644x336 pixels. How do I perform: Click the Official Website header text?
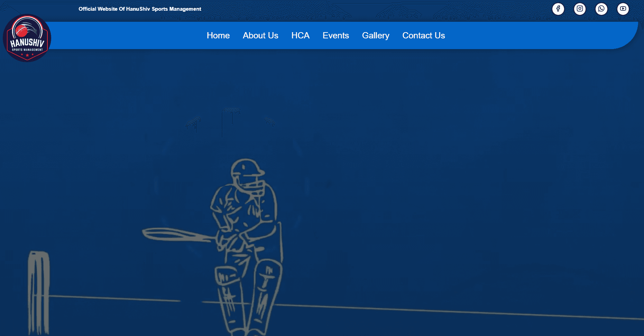(140, 9)
